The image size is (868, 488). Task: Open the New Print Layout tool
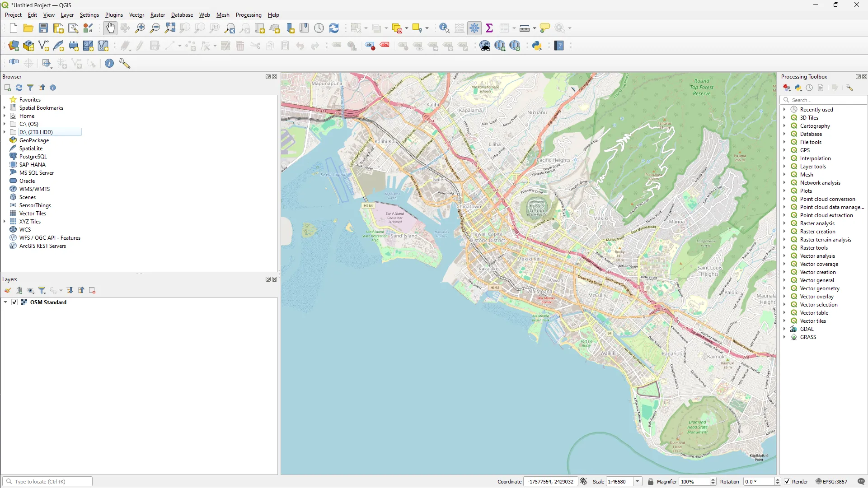pos(58,28)
